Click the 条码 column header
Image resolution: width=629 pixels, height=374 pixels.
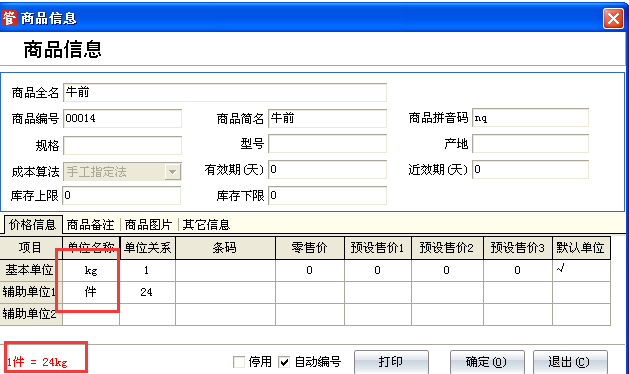coord(225,248)
